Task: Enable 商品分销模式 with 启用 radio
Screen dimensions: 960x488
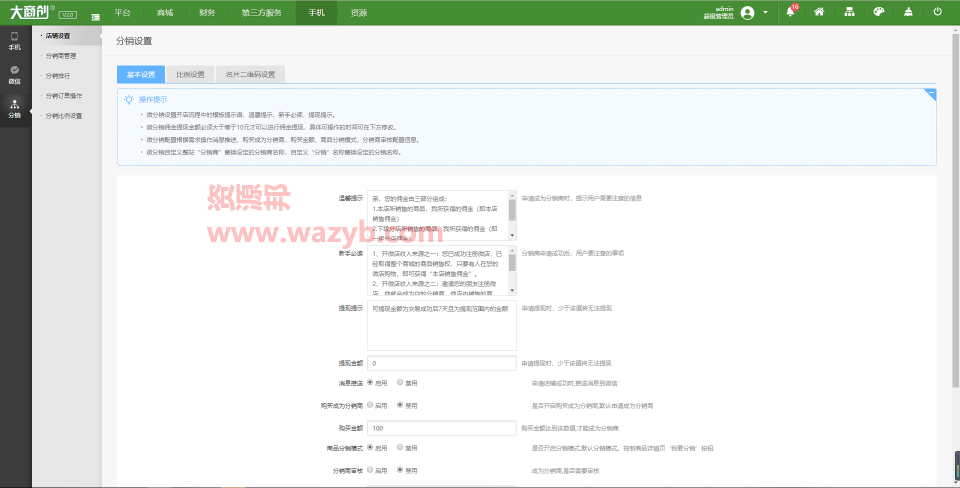Action: pyautogui.click(x=370, y=448)
